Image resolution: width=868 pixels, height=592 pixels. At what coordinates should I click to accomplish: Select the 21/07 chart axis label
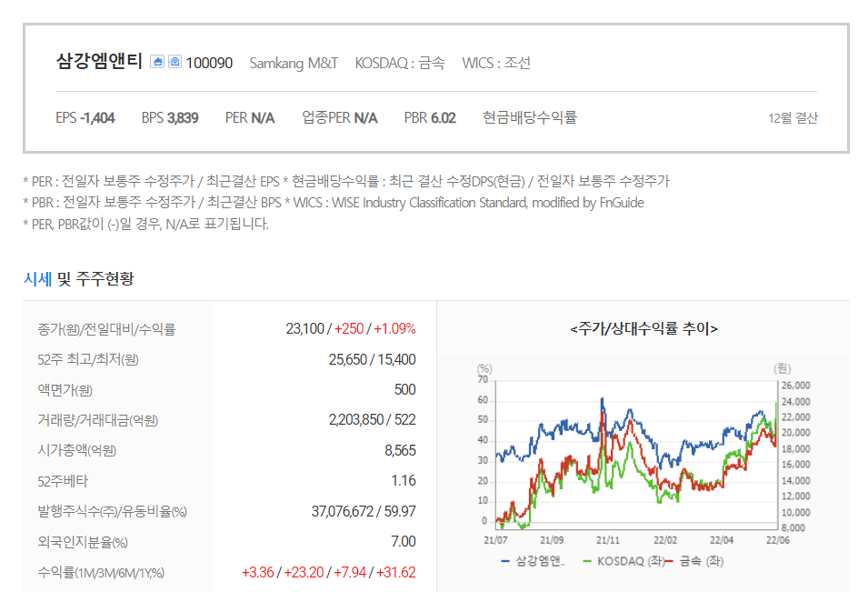[495, 540]
